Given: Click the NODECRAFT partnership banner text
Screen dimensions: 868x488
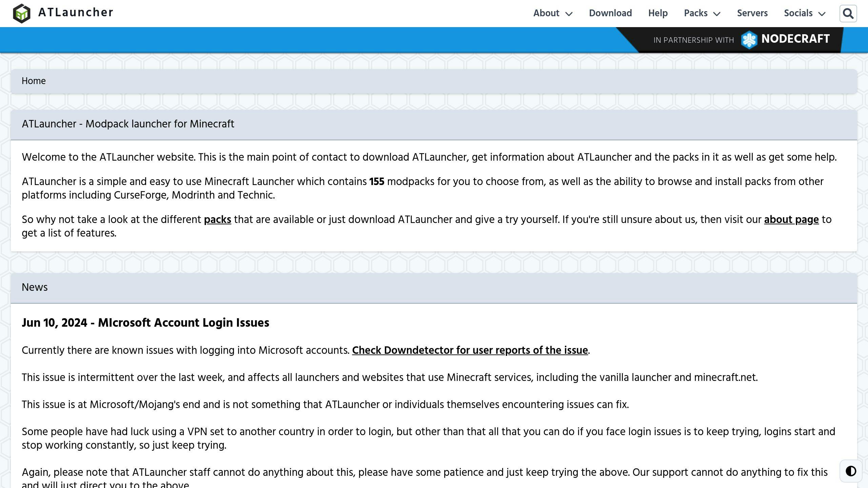Looking at the screenshot, I should pyautogui.click(x=795, y=39).
